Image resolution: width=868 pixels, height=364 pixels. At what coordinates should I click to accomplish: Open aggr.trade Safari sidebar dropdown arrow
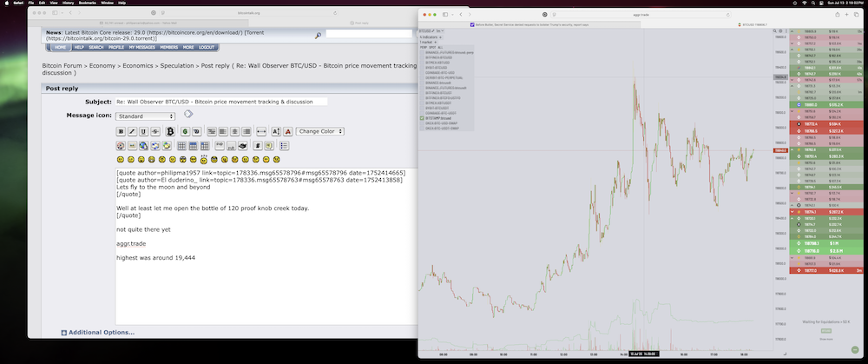451,14
